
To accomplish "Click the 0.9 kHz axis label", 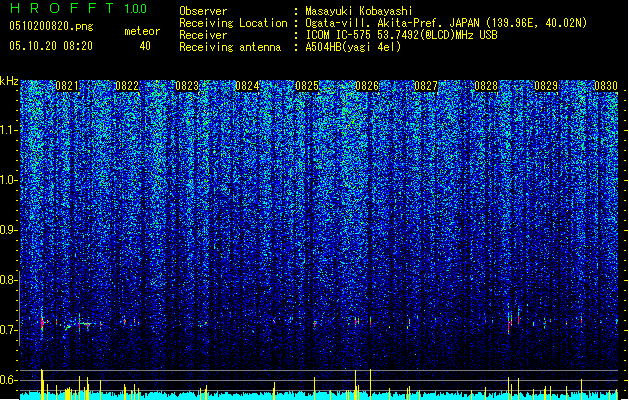I will [x=8, y=230].
